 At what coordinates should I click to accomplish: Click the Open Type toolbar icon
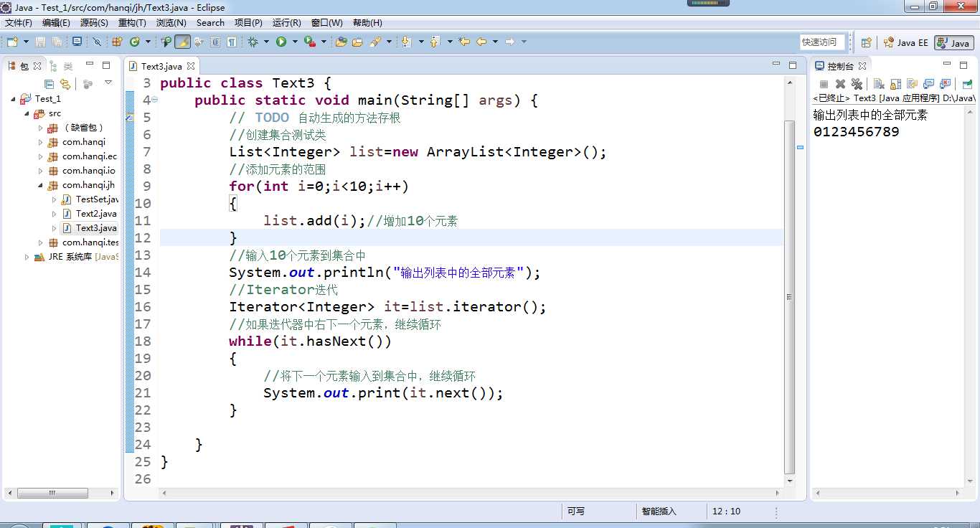pyautogui.click(x=341, y=42)
